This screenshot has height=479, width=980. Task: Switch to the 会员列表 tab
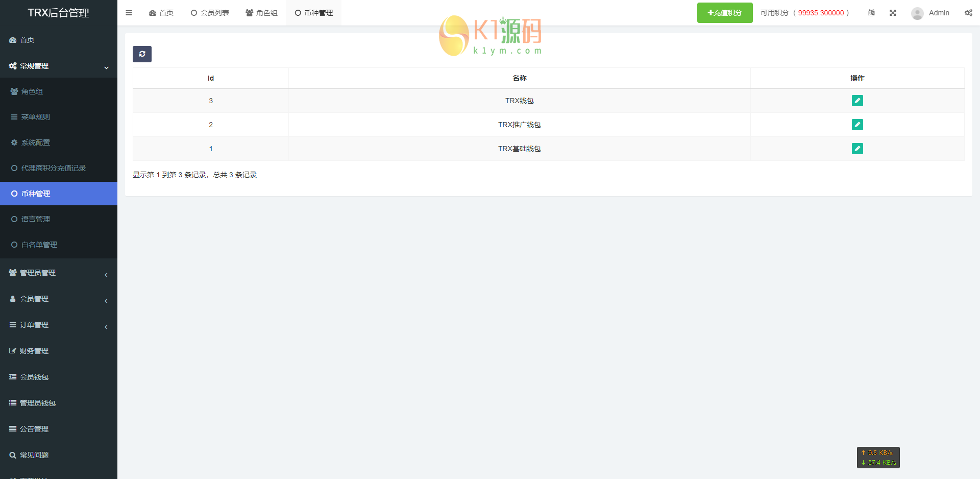pos(210,13)
